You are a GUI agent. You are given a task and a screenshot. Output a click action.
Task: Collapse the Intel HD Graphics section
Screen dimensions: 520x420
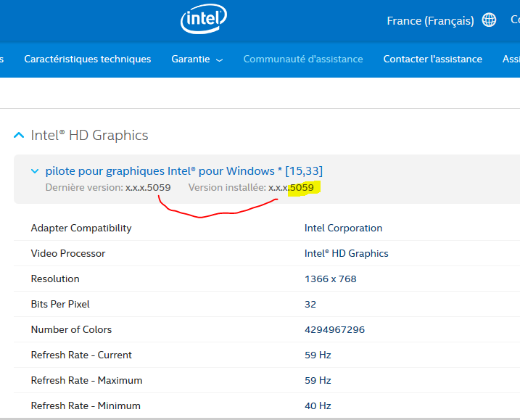point(19,135)
